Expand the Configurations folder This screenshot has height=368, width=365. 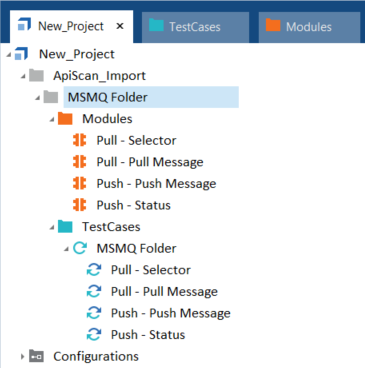click(22, 357)
